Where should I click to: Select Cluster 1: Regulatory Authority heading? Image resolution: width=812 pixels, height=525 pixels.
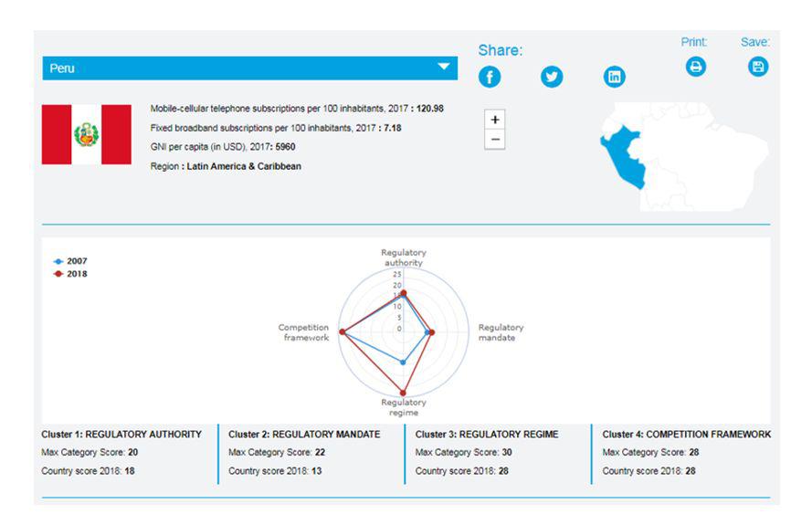tap(121, 435)
